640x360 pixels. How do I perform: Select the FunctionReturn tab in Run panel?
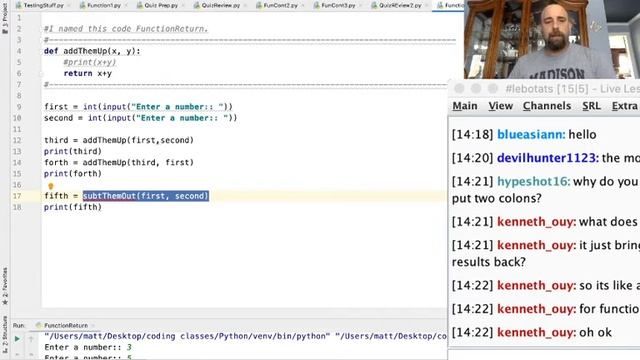click(x=66, y=325)
